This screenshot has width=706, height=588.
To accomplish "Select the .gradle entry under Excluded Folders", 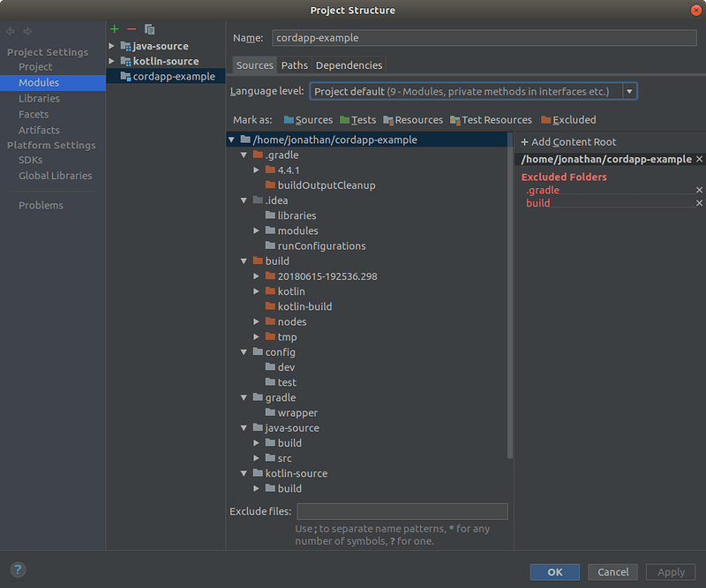I will point(543,190).
